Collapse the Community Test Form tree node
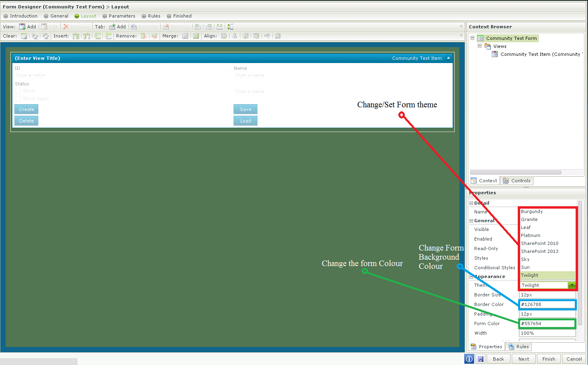588x365 pixels. pyautogui.click(x=472, y=38)
